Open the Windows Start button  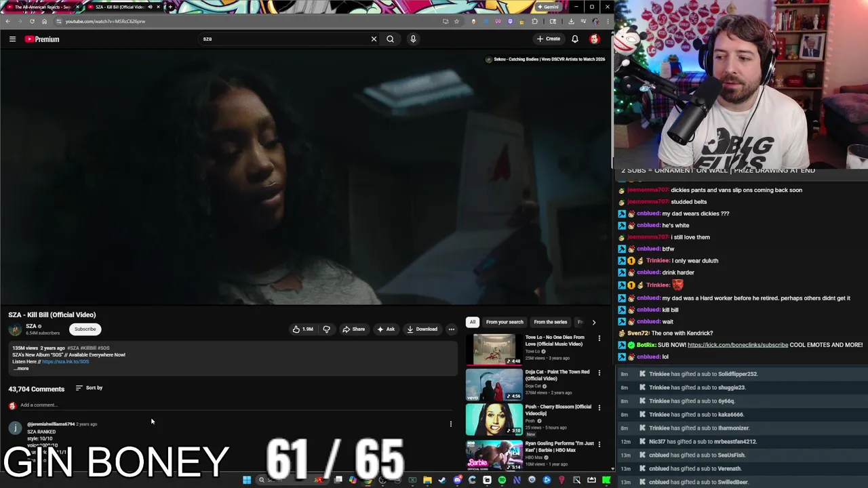pyautogui.click(x=247, y=480)
